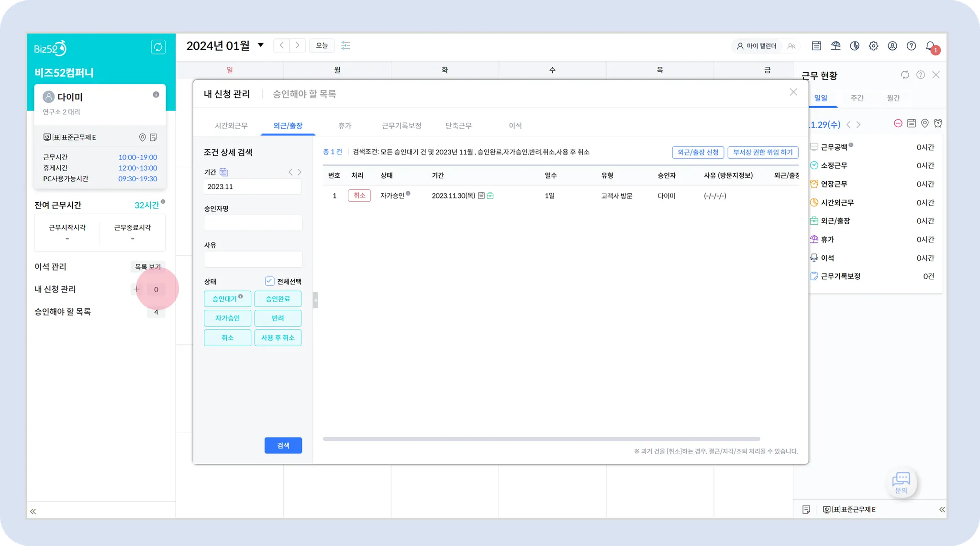Switch to 주간 tab in 근무 현황
The image size is (980, 546).
point(857,98)
